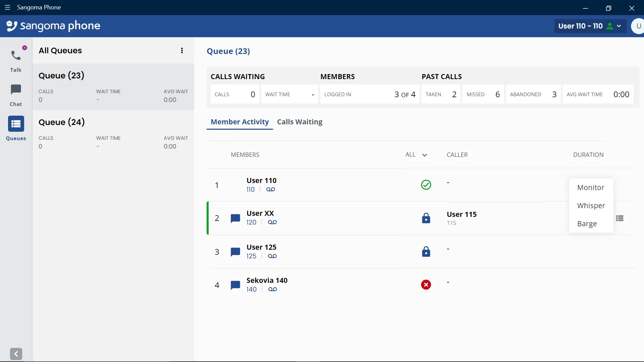Open All Queues options menu
The image size is (644, 362).
[182, 51]
